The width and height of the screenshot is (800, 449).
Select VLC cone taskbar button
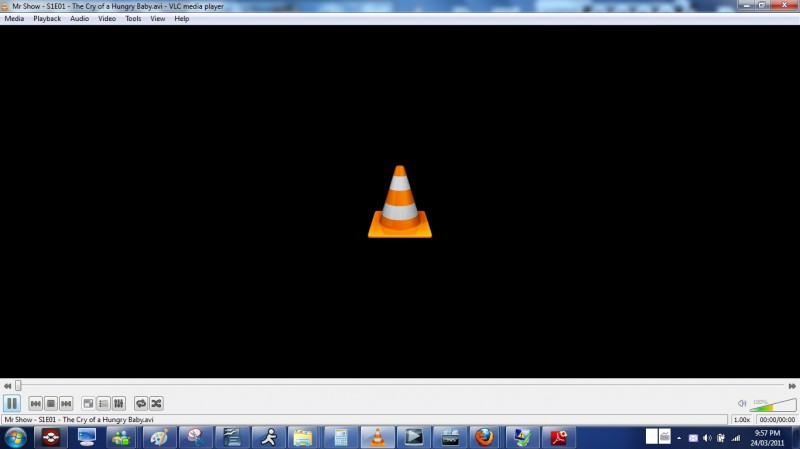[x=377, y=438]
